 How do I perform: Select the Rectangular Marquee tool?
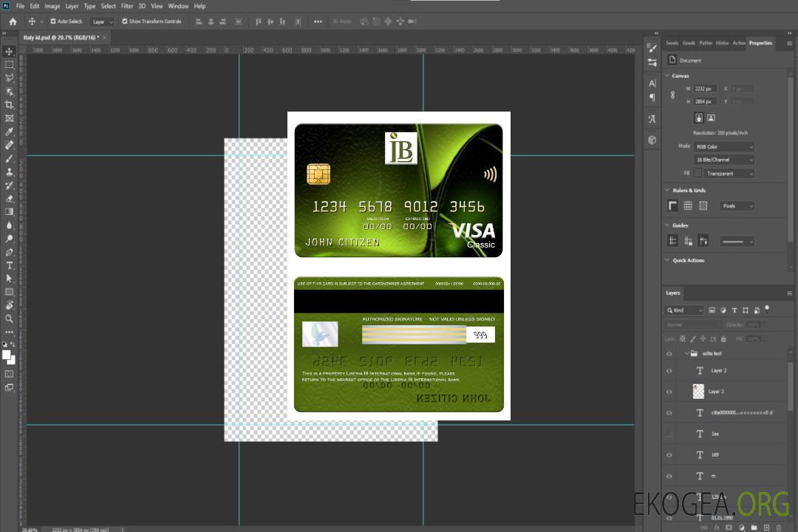(x=9, y=65)
